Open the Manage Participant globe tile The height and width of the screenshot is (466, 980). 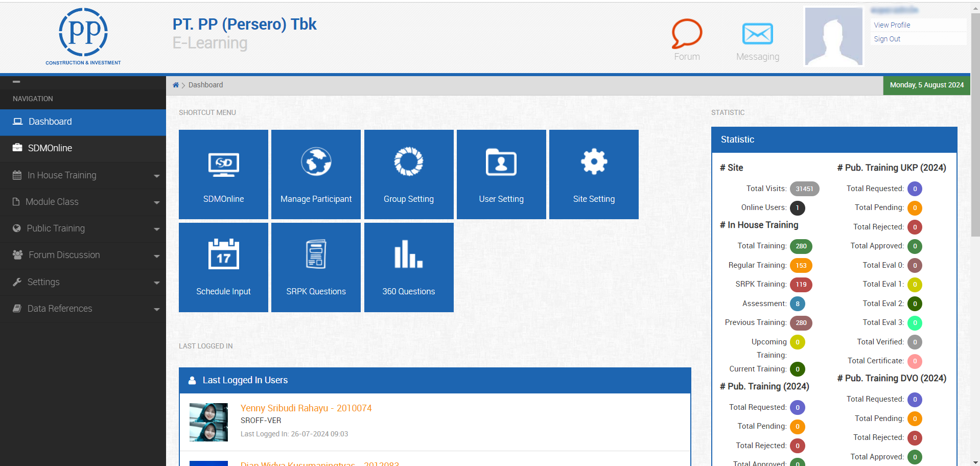point(316,174)
